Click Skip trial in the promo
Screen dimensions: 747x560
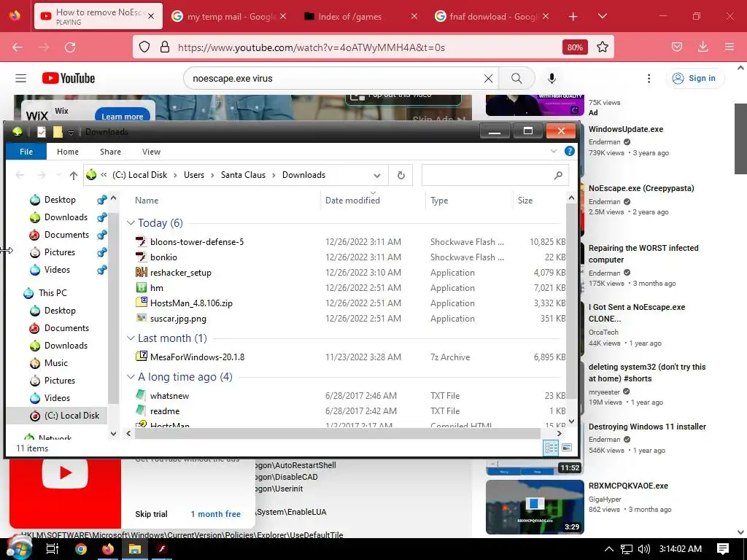151,514
